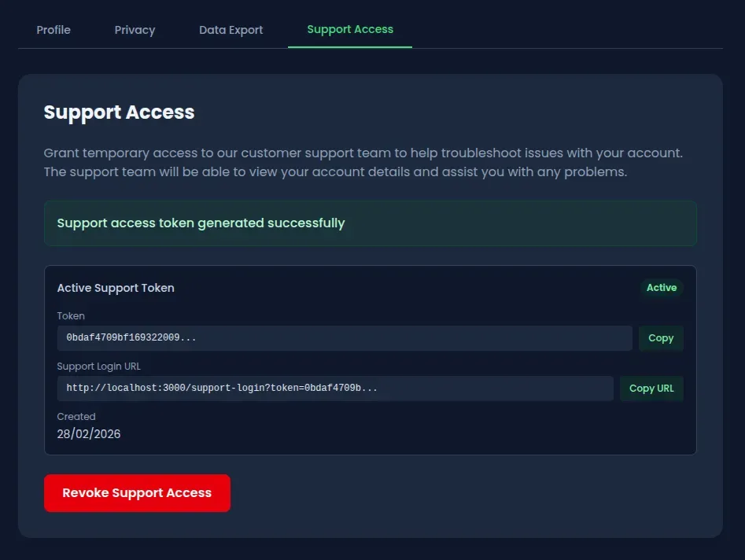745x560 pixels.
Task: Revoke Support Access for the account
Action: click(x=137, y=492)
